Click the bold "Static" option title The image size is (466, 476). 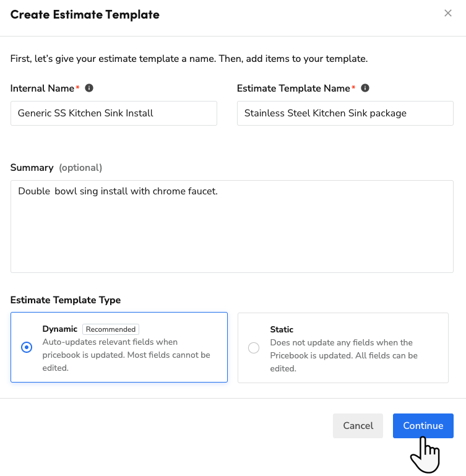[282, 329]
